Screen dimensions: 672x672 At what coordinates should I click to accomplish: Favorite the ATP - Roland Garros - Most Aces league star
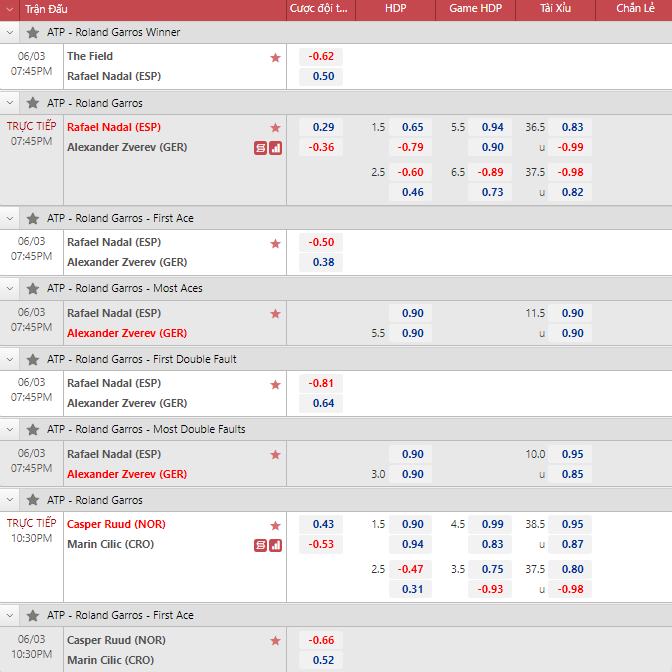pos(33,288)
